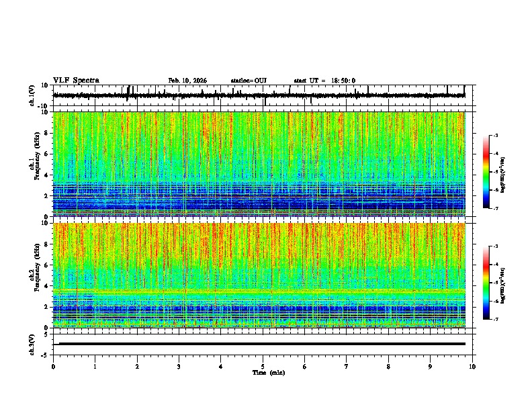Click the time axis tick label "4" at the bottom
This screenshot has width=532, height=411.
221,367
